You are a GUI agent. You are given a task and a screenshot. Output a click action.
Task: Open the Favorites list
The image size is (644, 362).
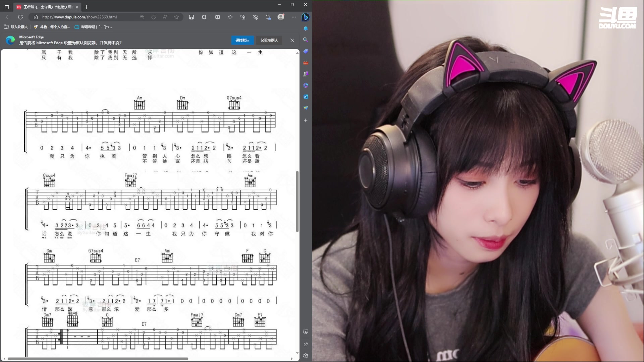(x=230, y=17)
